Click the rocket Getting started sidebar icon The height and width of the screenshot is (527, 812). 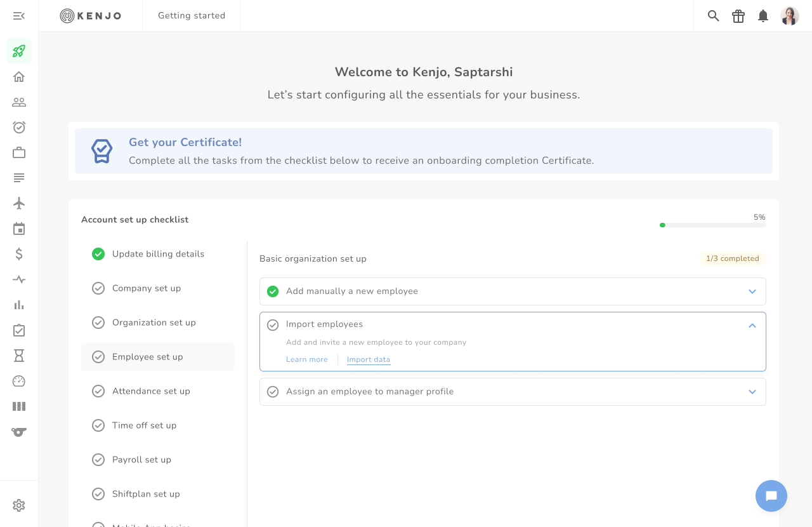click(x=19, y=51)
